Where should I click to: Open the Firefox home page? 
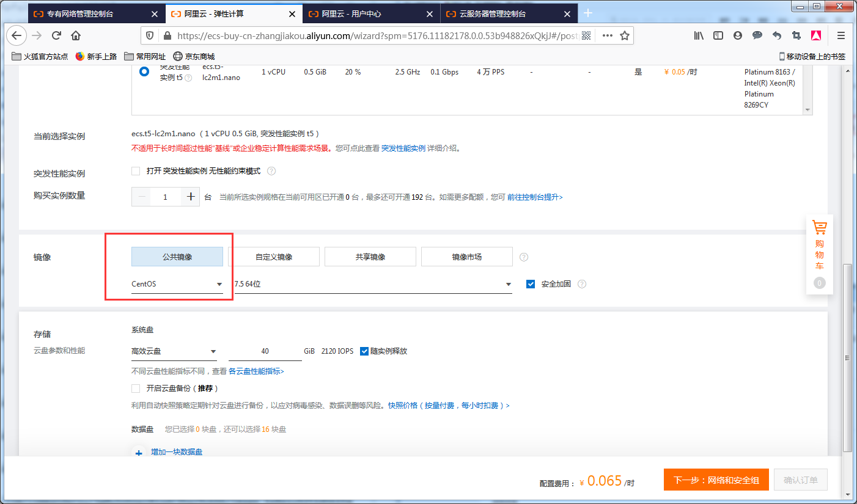pyautogui.click(x=76, y=35)
